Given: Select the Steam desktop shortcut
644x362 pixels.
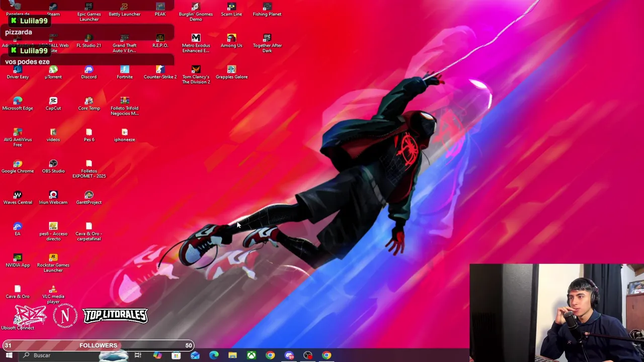Looking at the screenshot, I should pos(53,10).
